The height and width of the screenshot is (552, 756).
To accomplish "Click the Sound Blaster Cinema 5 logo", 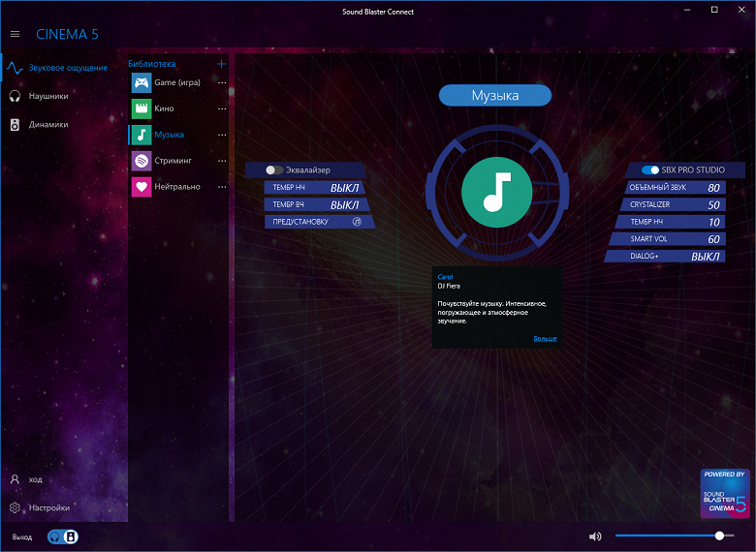I will [x=725, y=493].
